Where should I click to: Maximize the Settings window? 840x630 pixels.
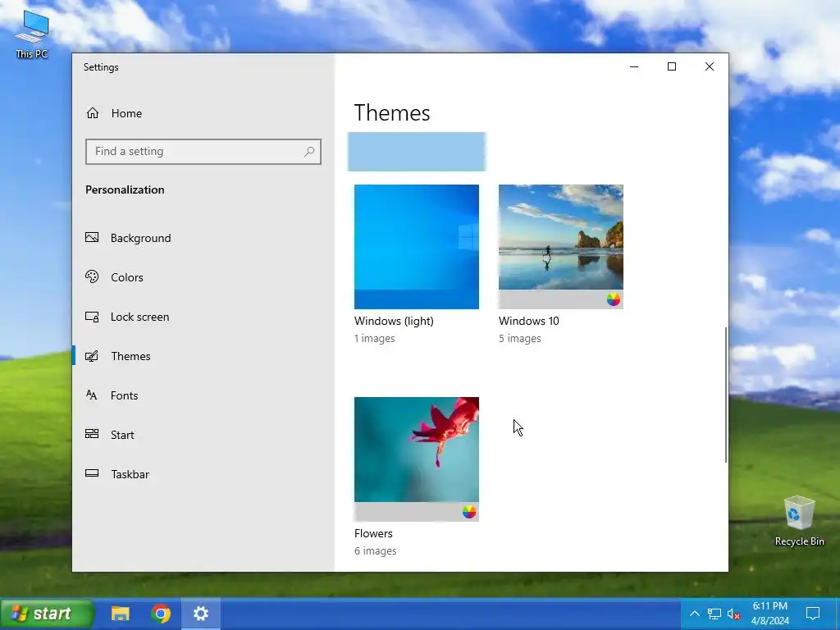pos(672,66)
